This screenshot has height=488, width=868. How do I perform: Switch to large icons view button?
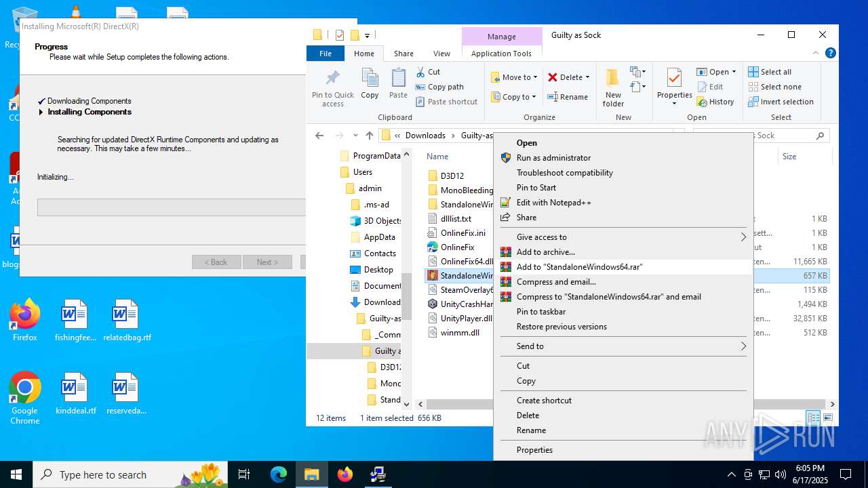827,418
